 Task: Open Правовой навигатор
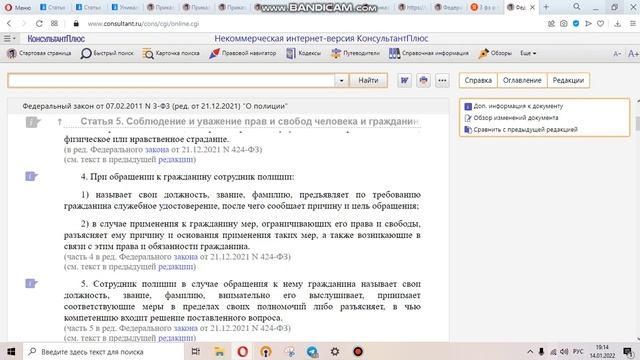point(242,53)
